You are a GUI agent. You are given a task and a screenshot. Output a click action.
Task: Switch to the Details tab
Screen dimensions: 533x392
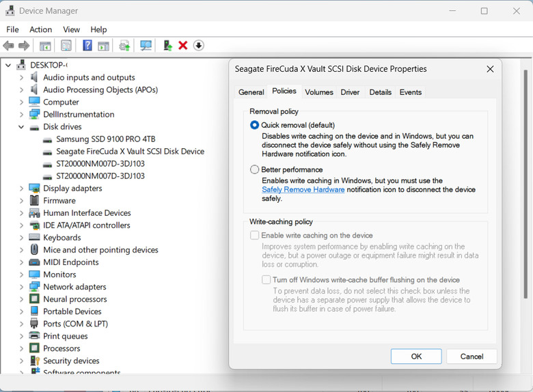[x=381, y=92]
